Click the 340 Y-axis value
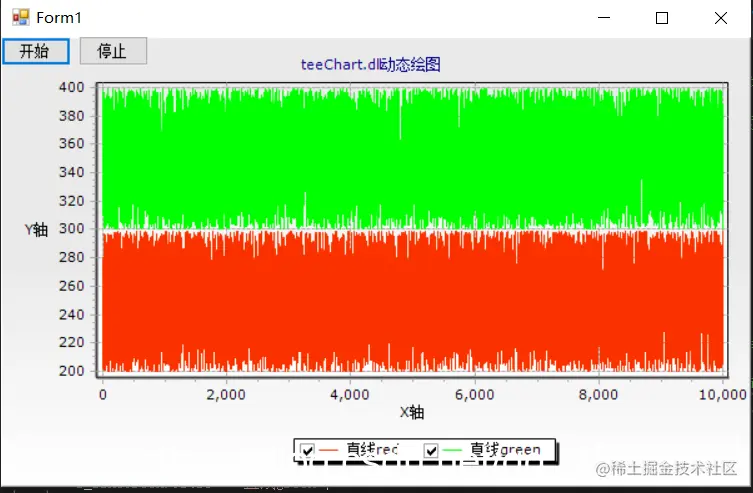Image resolution: width=753 pixels, height=493 pixels. (72, 172)
